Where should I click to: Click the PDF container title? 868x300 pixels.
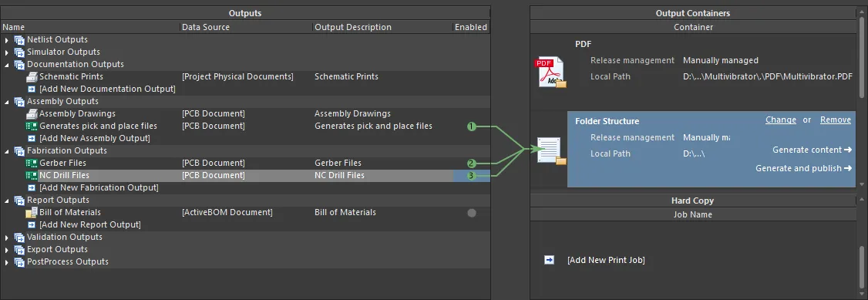(x=584, y=44)
